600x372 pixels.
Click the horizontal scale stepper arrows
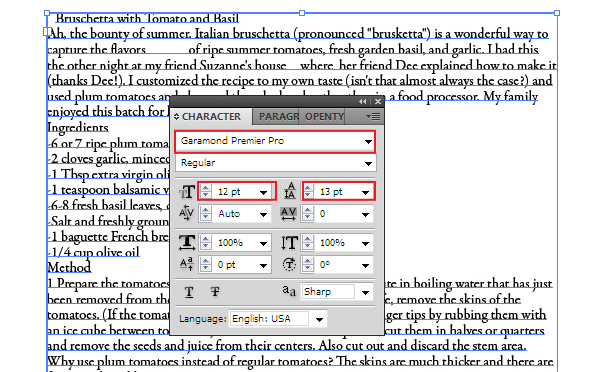point(206,243)
